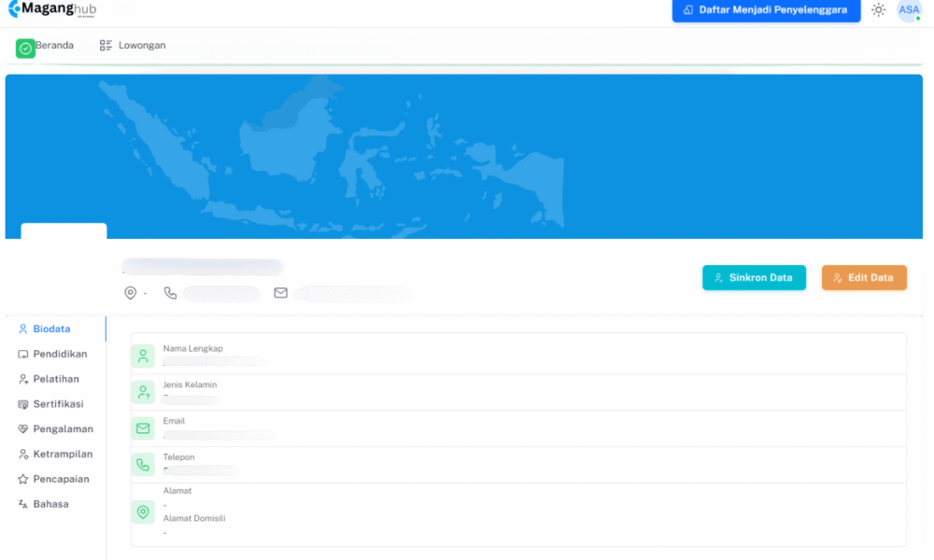This screenshot has width=934, height=560.
Task: Click the envelope icon in profile header
Action: click(x=280, y=293)
